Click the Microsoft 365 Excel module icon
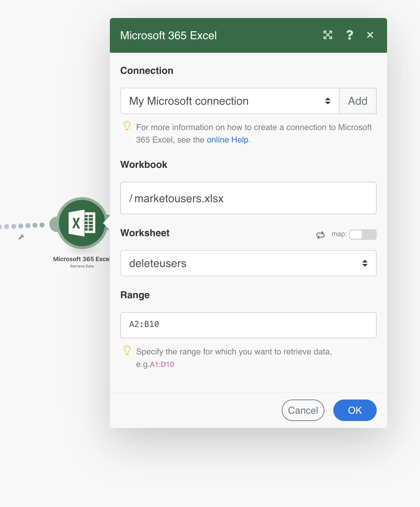Screen dimensions: 420x507 coord(82,223)
